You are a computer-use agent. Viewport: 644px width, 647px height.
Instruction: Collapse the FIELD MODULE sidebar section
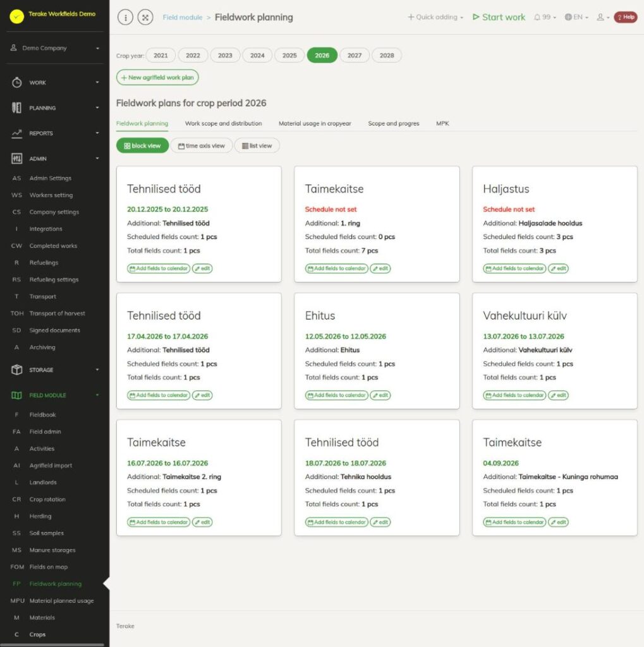[55, 396]
